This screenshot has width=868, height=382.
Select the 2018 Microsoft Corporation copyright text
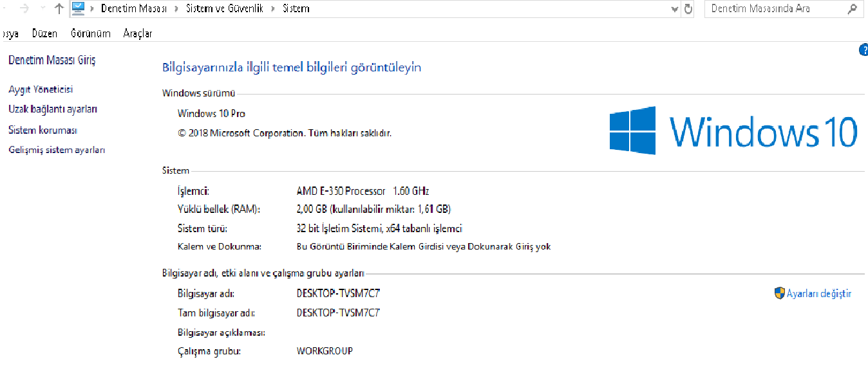285,133
